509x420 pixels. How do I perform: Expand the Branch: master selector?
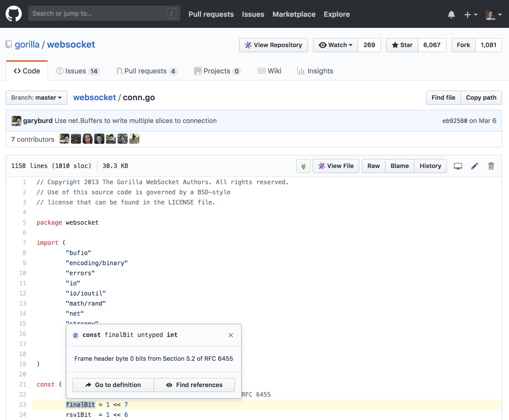[36, 98]
